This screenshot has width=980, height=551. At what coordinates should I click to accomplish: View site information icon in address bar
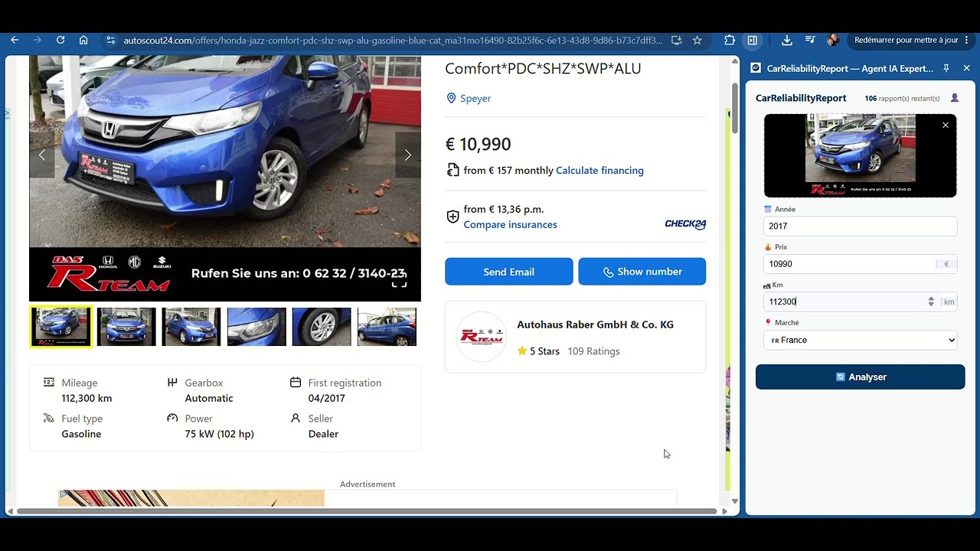pyautogui.click(x=110, y=40)
